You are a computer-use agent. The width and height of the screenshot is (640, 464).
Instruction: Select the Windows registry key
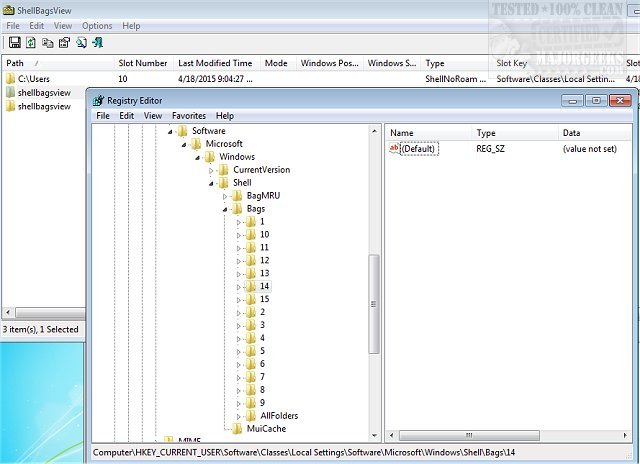(x=237, y=157)
